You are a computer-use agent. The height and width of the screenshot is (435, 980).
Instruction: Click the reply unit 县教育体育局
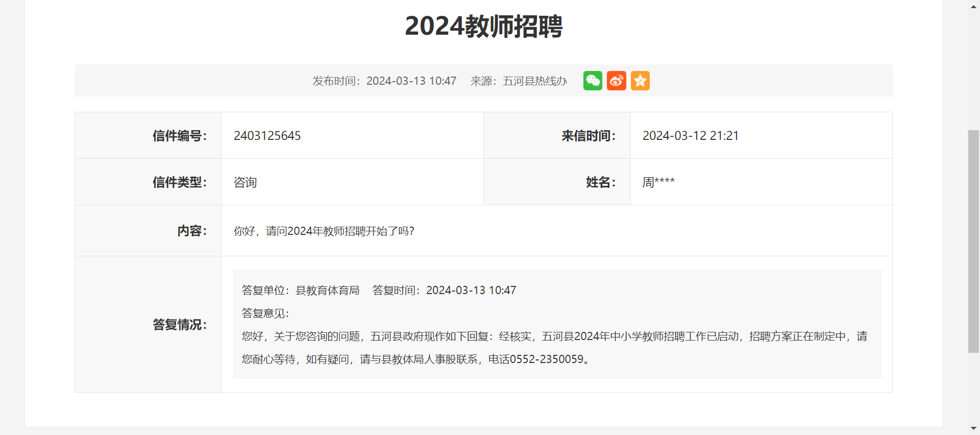[x=327, y=291]
